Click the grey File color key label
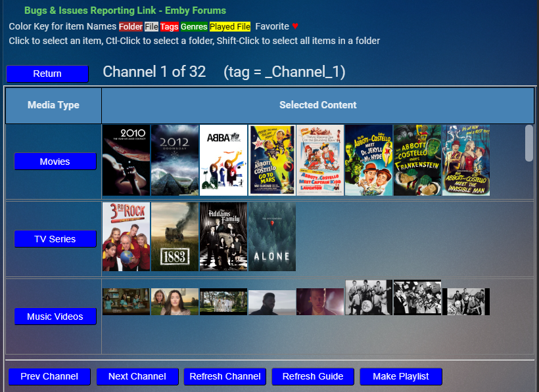 (x=151, y=27)
